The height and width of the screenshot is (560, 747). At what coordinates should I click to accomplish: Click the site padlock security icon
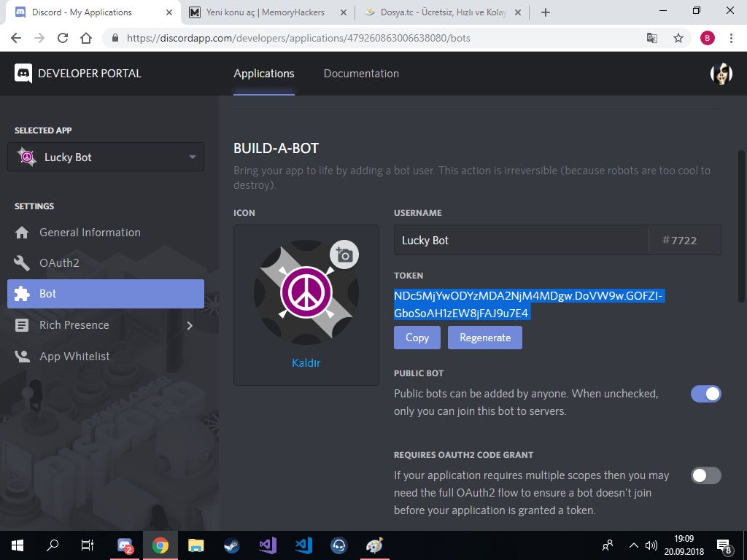(x=115, y=38)
